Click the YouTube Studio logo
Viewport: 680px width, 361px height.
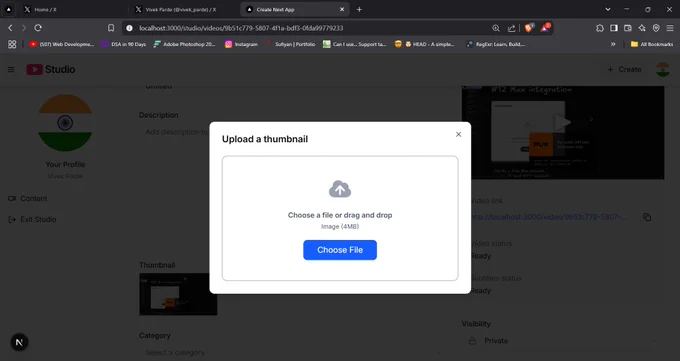pyautogui.click(x=51, y=69)
